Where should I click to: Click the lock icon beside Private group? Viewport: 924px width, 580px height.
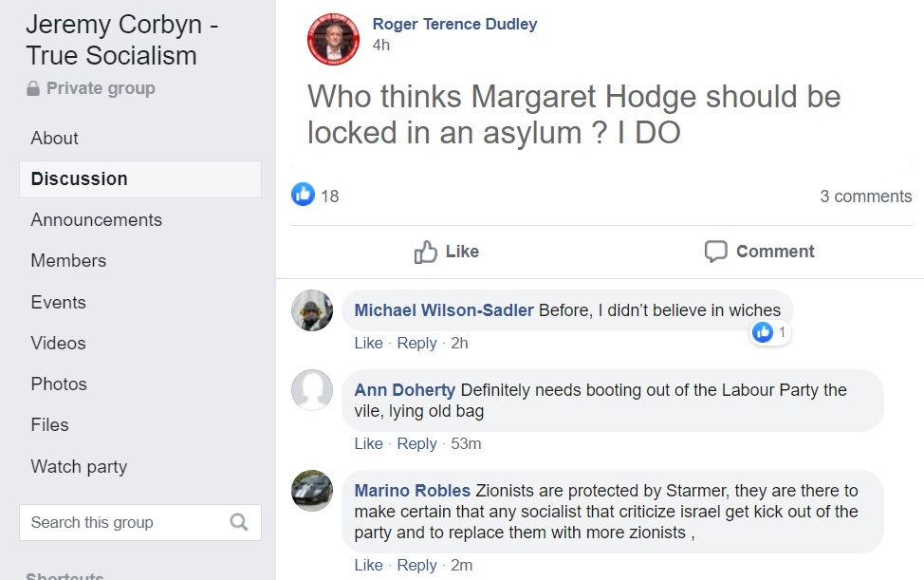click(x=34, y=89)
